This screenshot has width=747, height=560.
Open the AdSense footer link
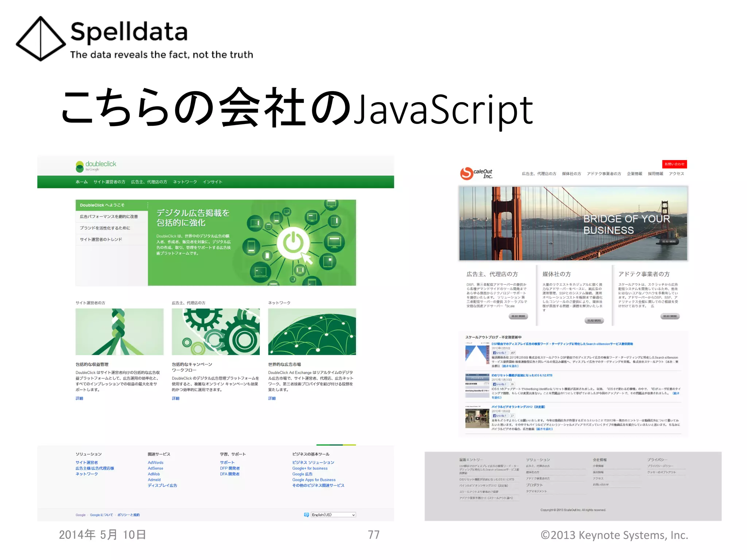click(156, 468)
